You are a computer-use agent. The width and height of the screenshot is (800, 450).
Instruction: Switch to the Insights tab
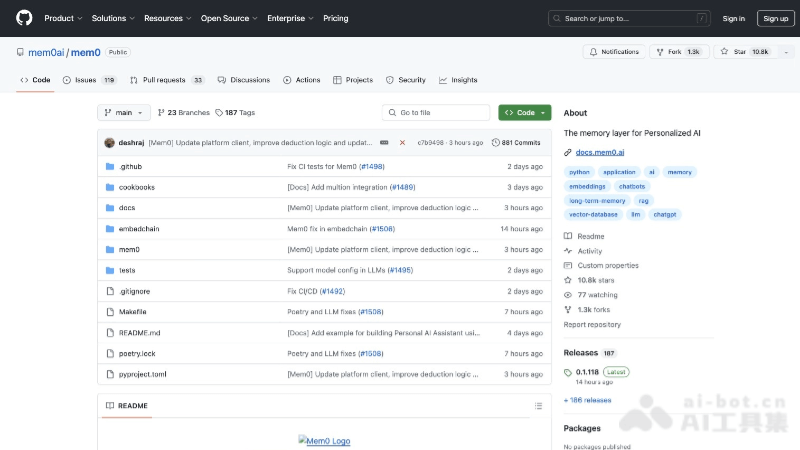pyautogui.click(x=458, y=80)
